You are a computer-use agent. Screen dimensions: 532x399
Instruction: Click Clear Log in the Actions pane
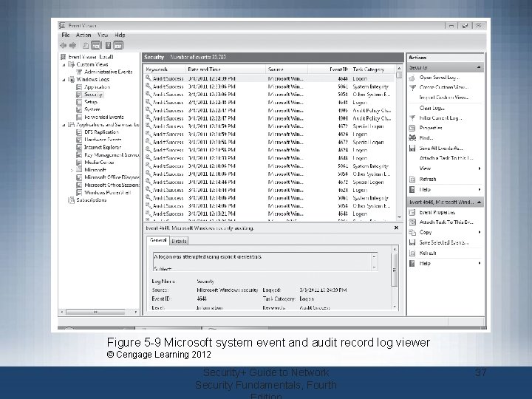pos(433,108)
